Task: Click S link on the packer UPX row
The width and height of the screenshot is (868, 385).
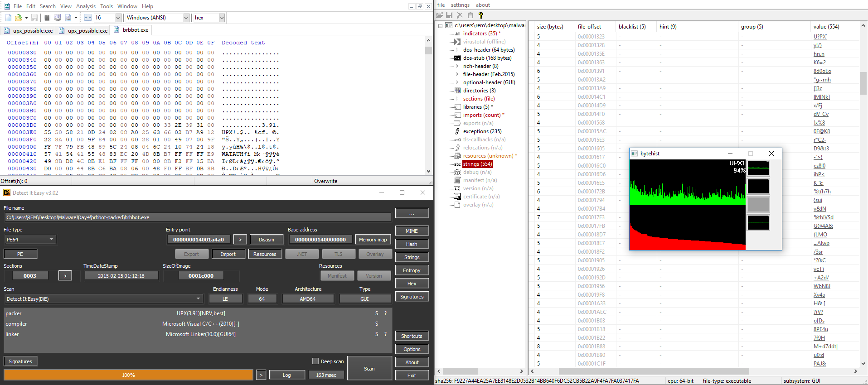Action: pos(377,313)
